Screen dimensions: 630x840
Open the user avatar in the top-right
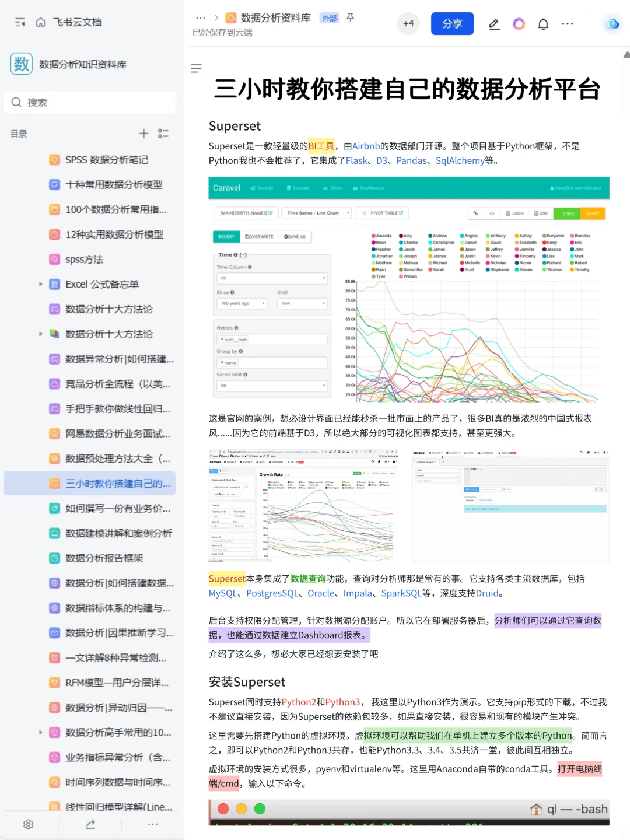(x=612, y=24)
